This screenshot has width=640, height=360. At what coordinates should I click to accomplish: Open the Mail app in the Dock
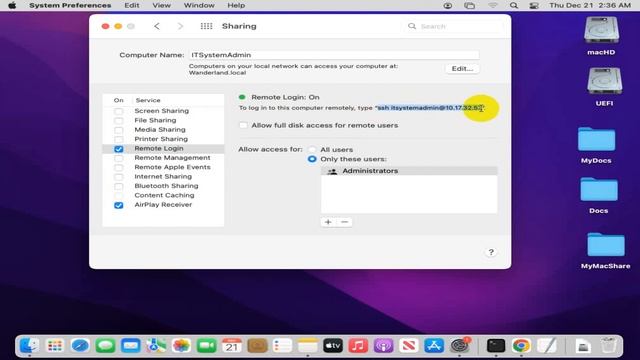tap(131, 346)
